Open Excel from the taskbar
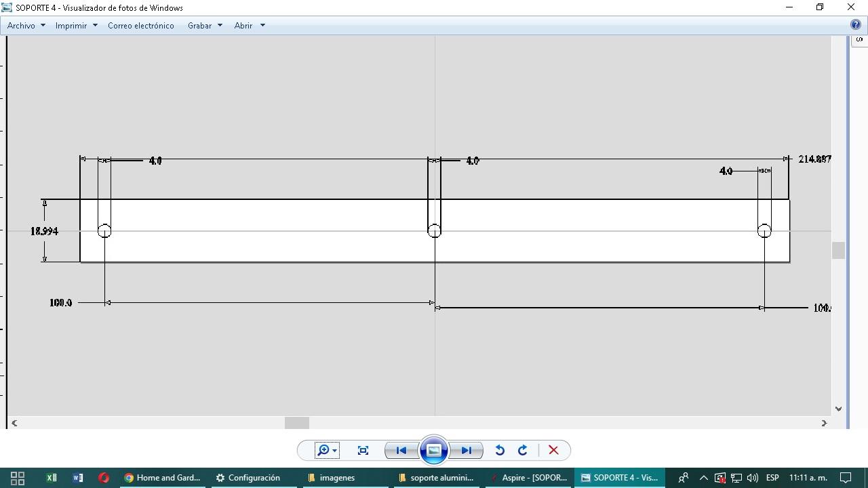Image resolution: width=868 pixels, height=488 pixels. pyautogui.click(x=52, y=478)
